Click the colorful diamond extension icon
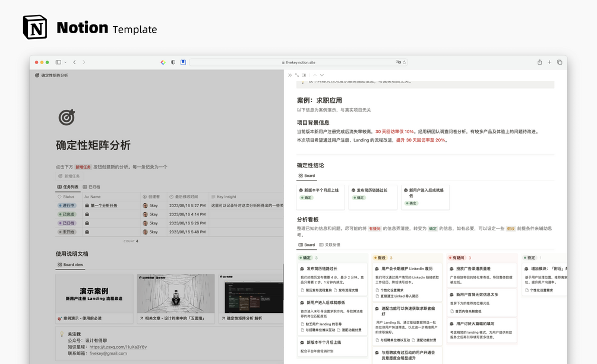This screenshot has height=364, width=597. [x=163, y=62]
